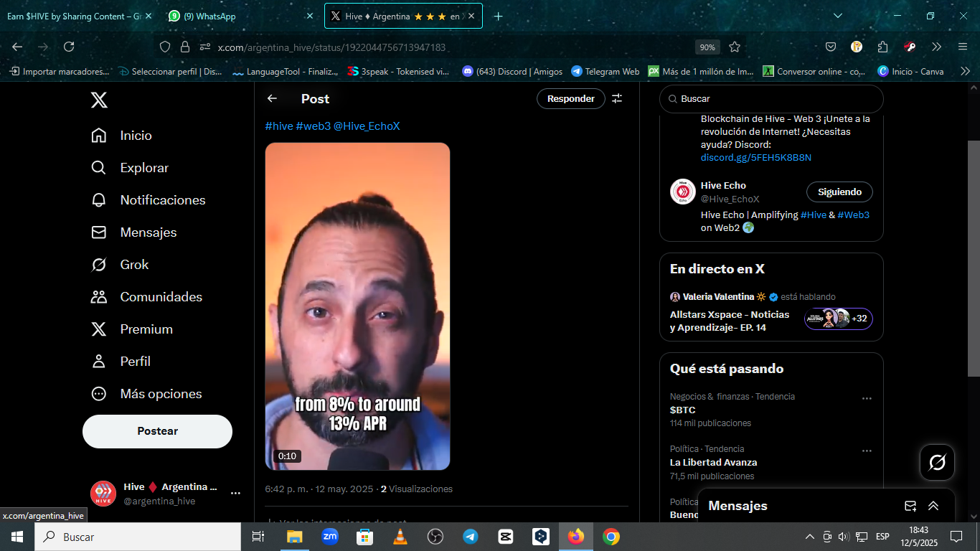Open options for $BTC trend
This screenshot has height=551, width=980.
(867, 398)
